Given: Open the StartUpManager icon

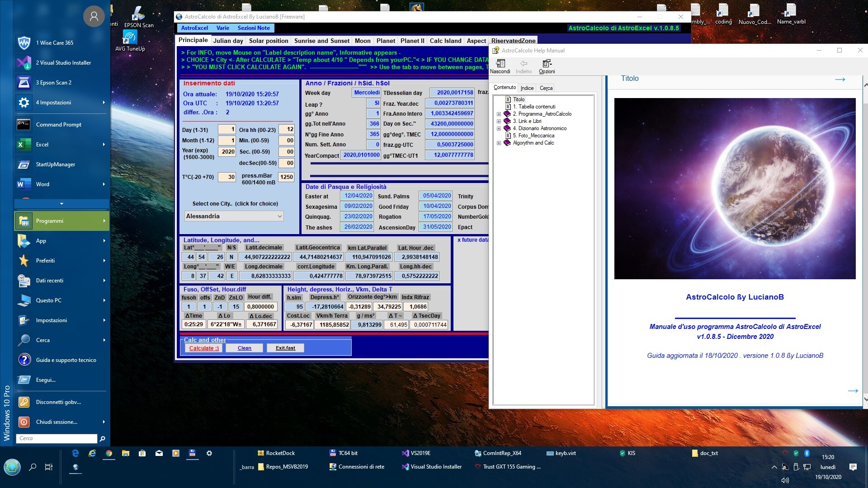Looking at the screenshot, I should (x=24, y=164).
